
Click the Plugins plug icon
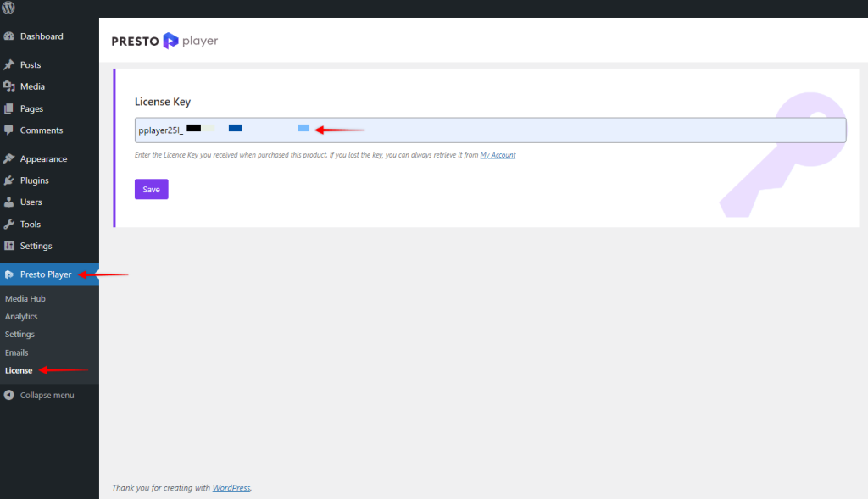pyautogui.click(x=9, y=180)
